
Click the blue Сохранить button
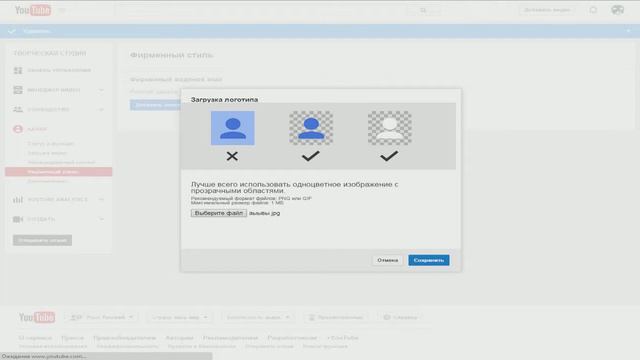[x=429, y=260]
